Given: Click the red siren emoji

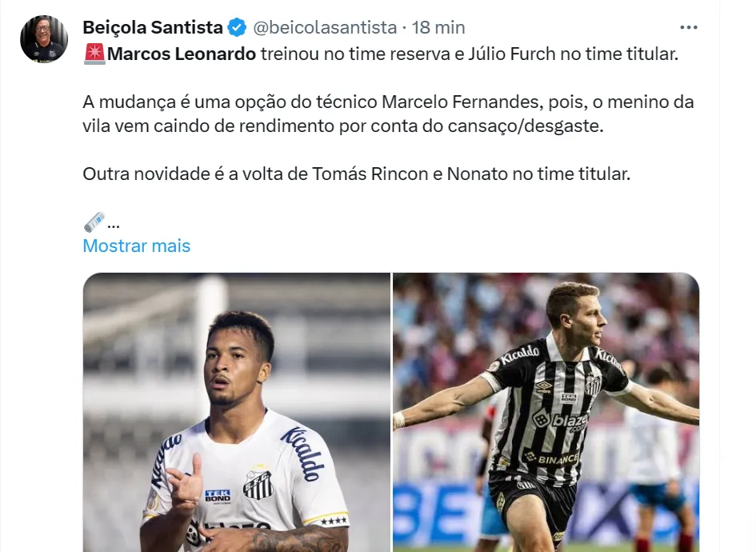Looking at the screenshot, I should (94, 54).
